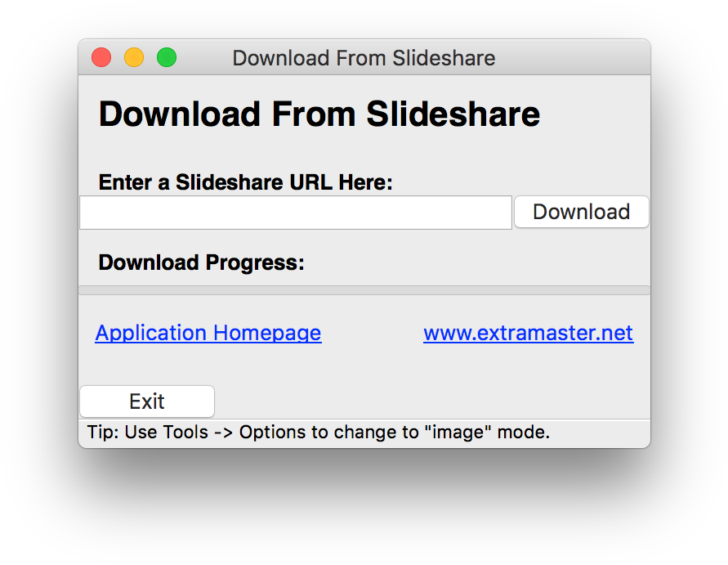Close the window with red button

(101, 57)
